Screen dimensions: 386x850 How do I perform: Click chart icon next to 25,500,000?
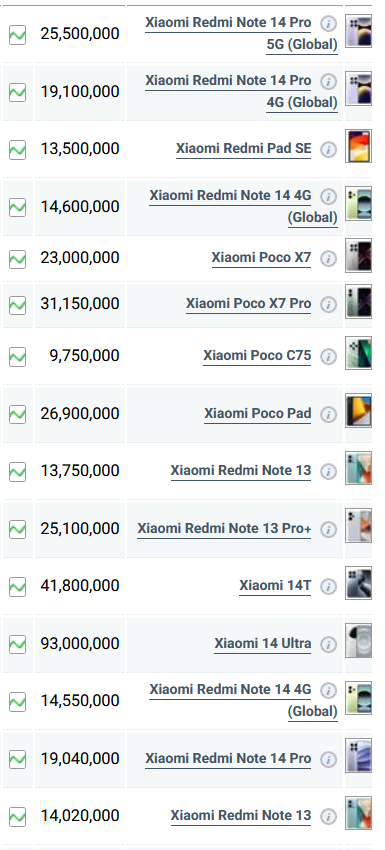[x=17, y=35]
